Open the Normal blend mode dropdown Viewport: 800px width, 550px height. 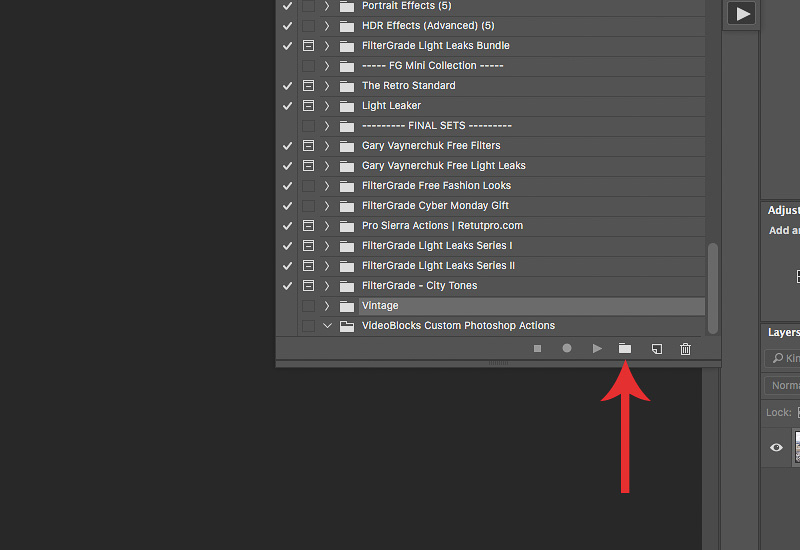pyautogui.click(x=783, y=385)
